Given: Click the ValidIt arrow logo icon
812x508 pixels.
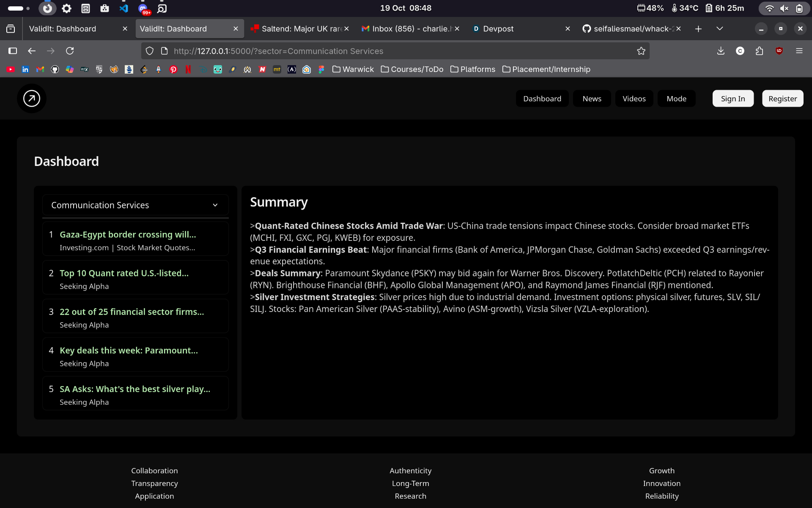Looking at the screenshot, I should click(32, 99).
